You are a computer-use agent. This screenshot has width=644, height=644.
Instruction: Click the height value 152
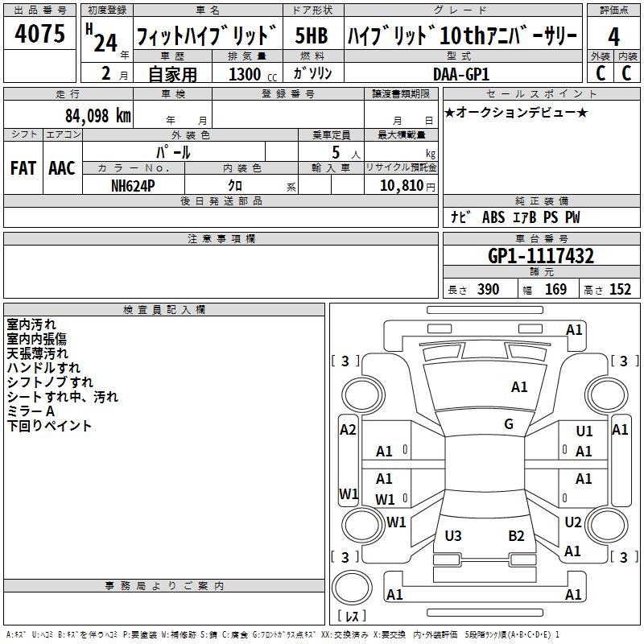tap(620, 289)
